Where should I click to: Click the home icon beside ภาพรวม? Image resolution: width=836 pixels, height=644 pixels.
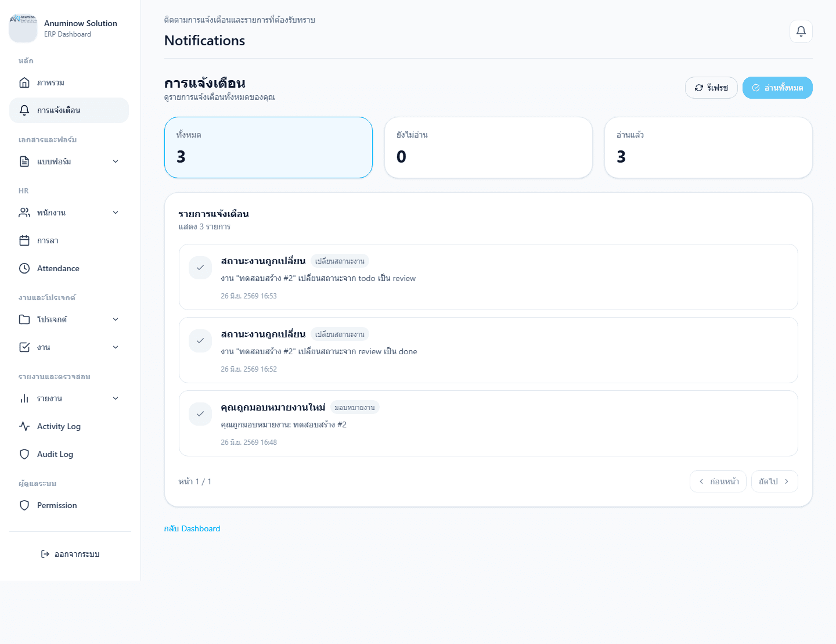(24, 82)
